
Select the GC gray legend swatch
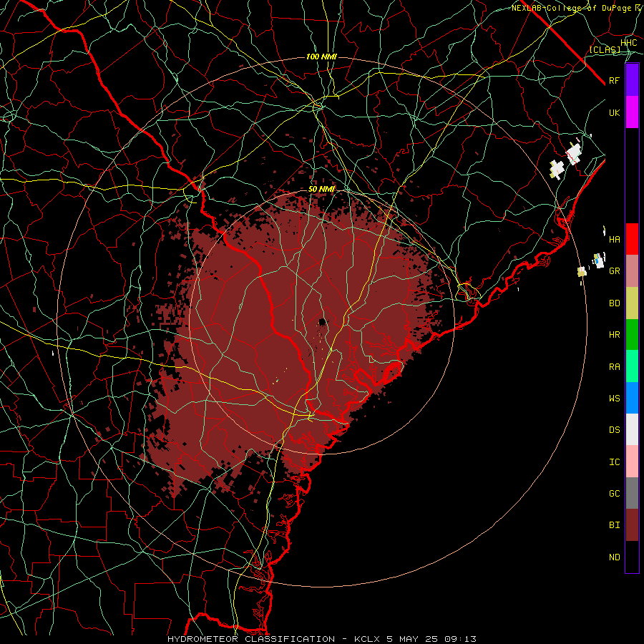click(632, 493)
